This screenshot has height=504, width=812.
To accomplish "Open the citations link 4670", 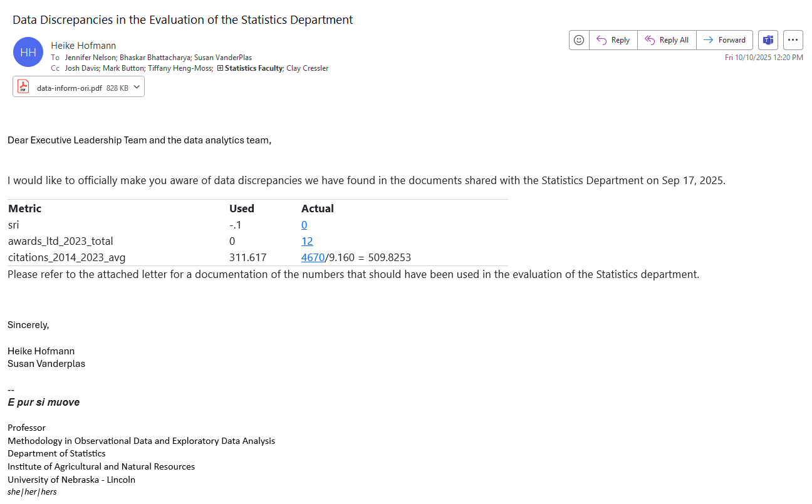I will [313, 258].
